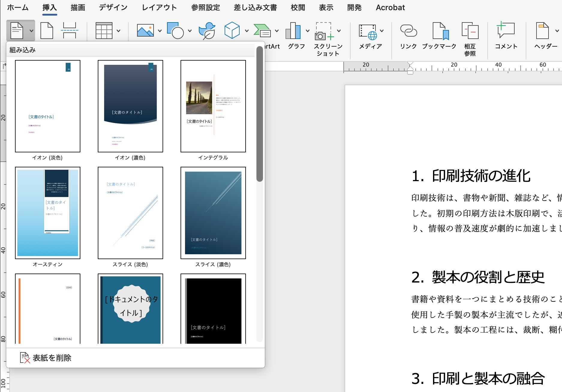Choose the イオン (濃色) cover page
The height and width of the screenshot is (392, 562).
130,106
